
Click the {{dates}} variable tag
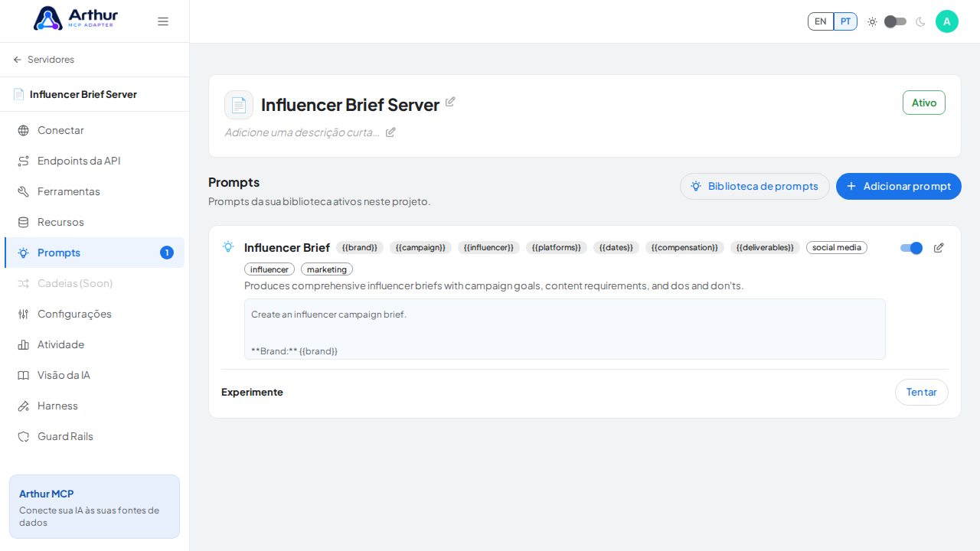(616, 248)
